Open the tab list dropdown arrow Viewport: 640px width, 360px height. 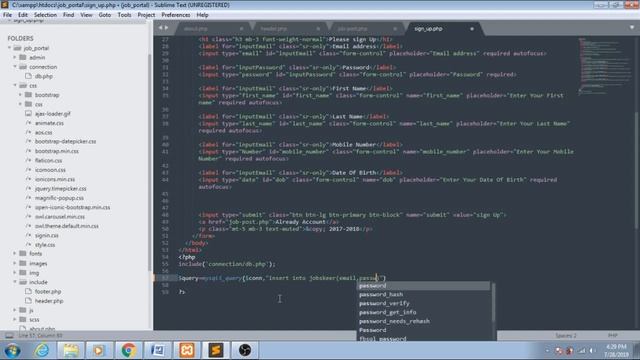pos(632,28)
